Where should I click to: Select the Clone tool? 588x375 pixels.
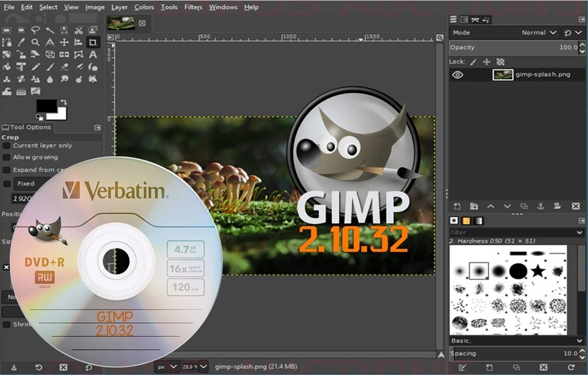(x=7, y=79)
